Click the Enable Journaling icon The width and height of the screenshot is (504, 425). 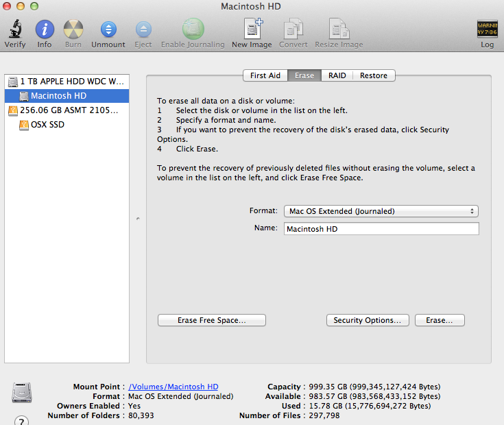click(x=193, y=29)
